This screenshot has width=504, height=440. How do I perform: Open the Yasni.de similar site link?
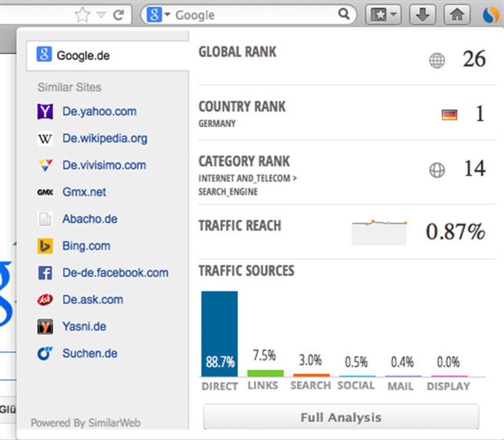point(84,326)
